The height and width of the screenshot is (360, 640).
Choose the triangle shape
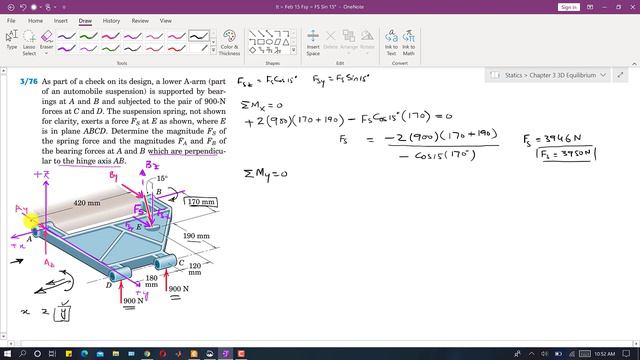tap(286, 42)
